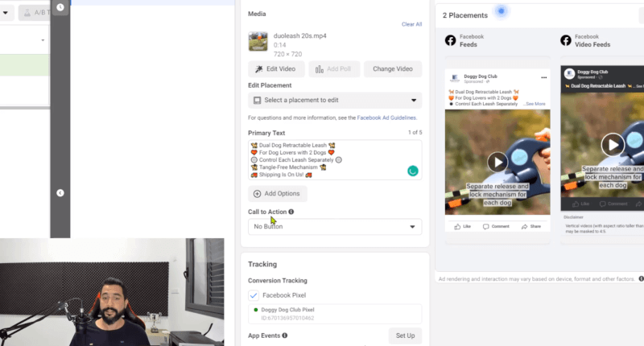Screen dimensions: 644x346
Task: Open the Facebook Ad Guidelines link
Action: tap(386, 117)
